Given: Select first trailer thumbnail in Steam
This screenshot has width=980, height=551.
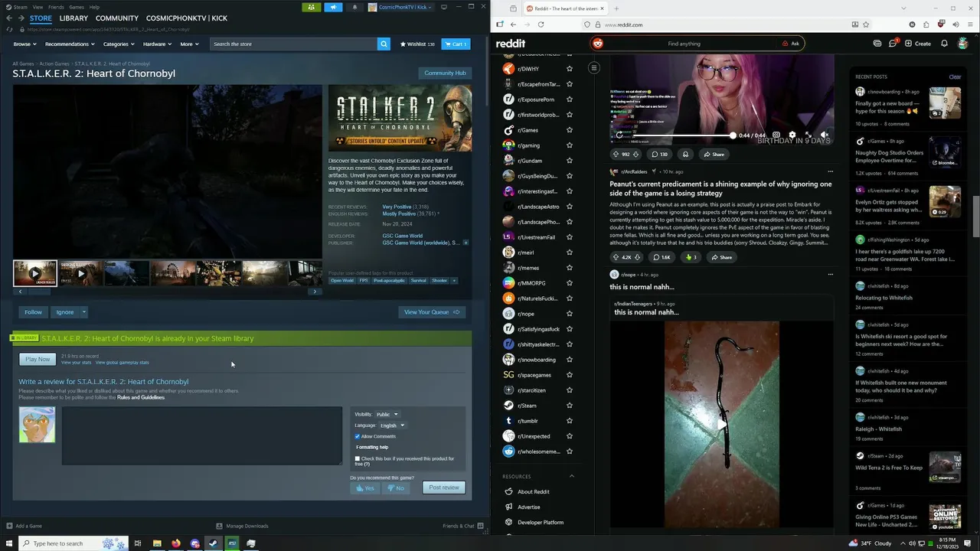Looking at the screenshot, I should [34, 273].
